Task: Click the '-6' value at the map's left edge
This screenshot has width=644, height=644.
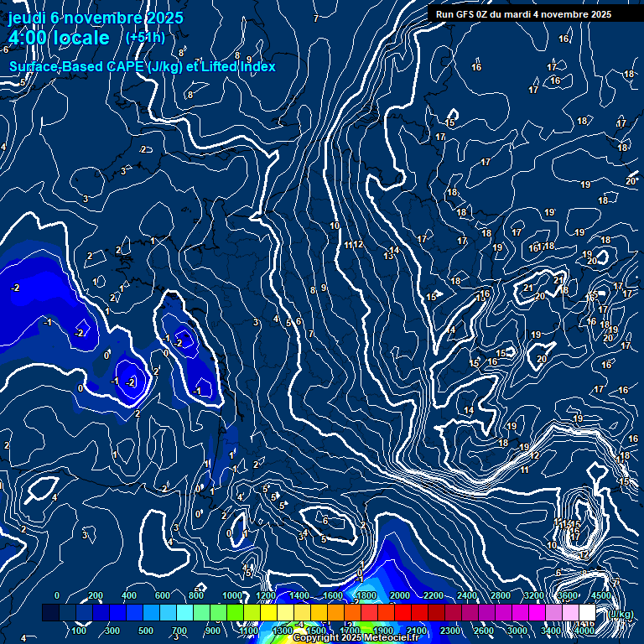Action: click(x=5, y=49)
